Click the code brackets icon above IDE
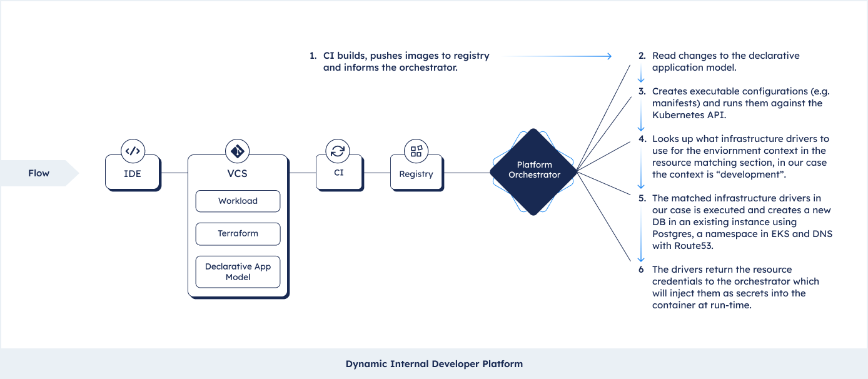 coord(133,151)
